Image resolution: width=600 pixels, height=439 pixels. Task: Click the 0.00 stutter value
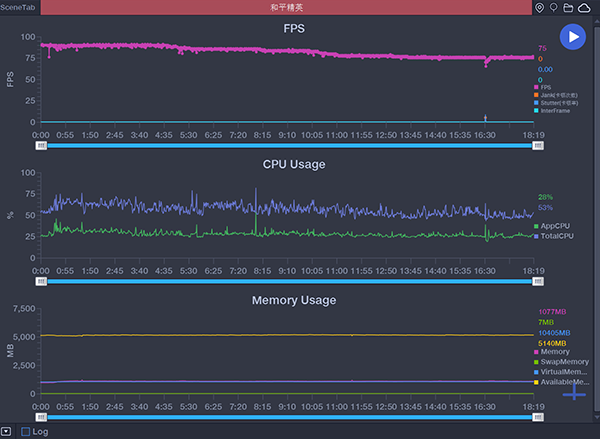coord(545,69)
